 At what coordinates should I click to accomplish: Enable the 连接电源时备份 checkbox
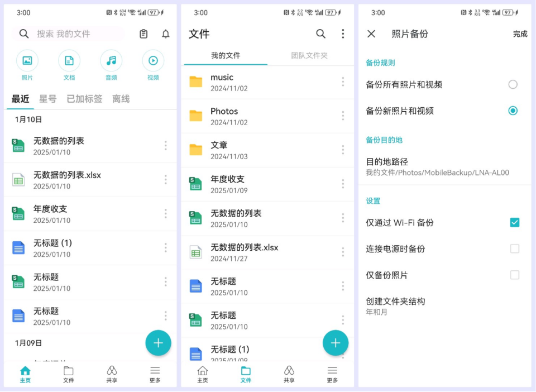point(514,248)
